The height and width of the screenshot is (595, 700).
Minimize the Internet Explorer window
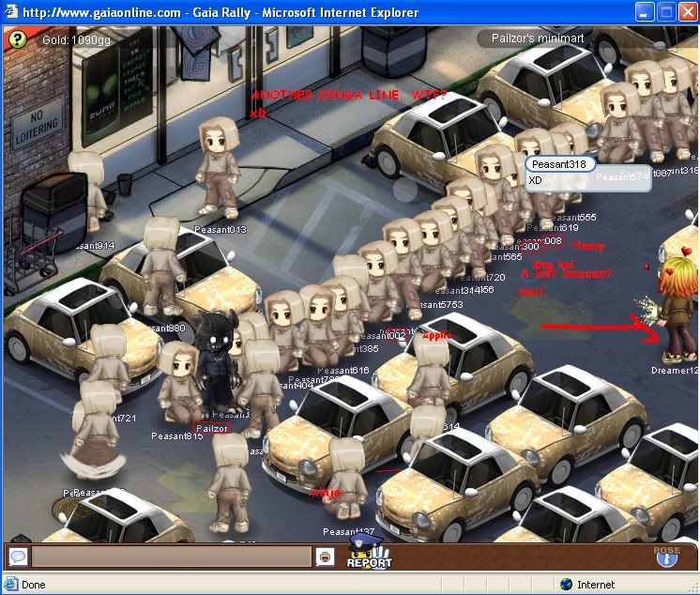[645, 12]
